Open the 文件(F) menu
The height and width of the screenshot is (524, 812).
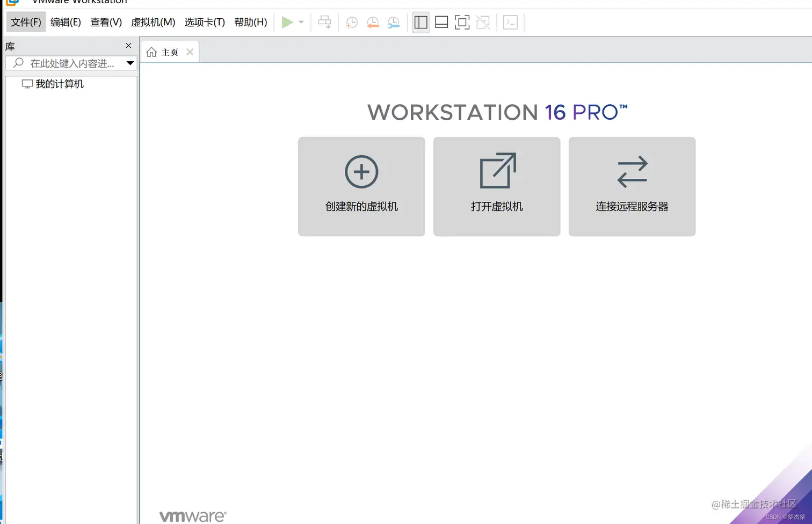click(26, 22)
